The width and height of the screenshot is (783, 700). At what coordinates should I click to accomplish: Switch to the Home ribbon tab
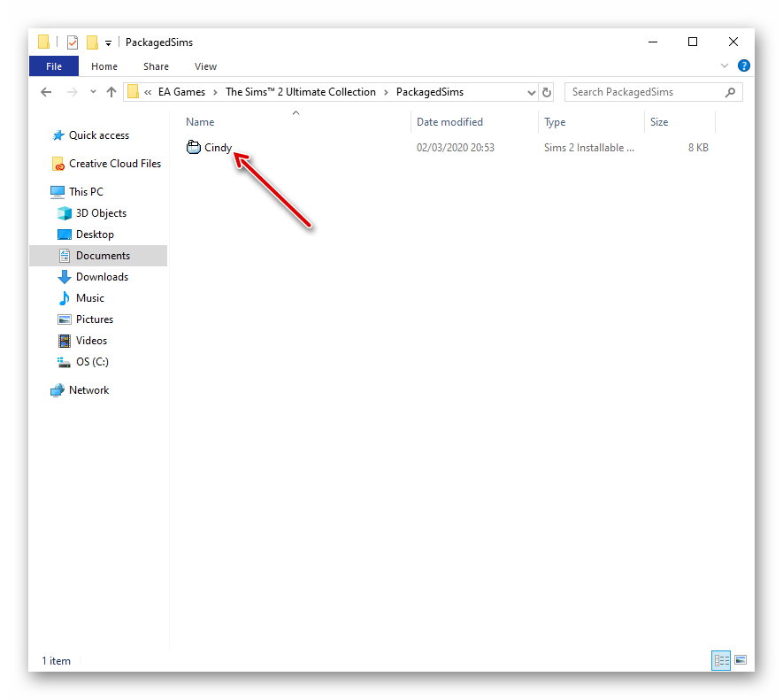click(104, 66)
